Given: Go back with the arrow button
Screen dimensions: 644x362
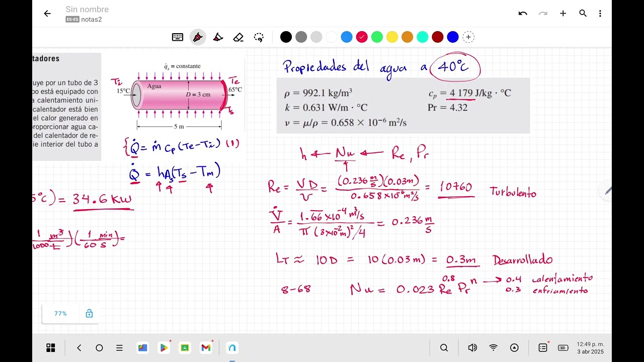Looking at the screenshot, I should 47,14.
